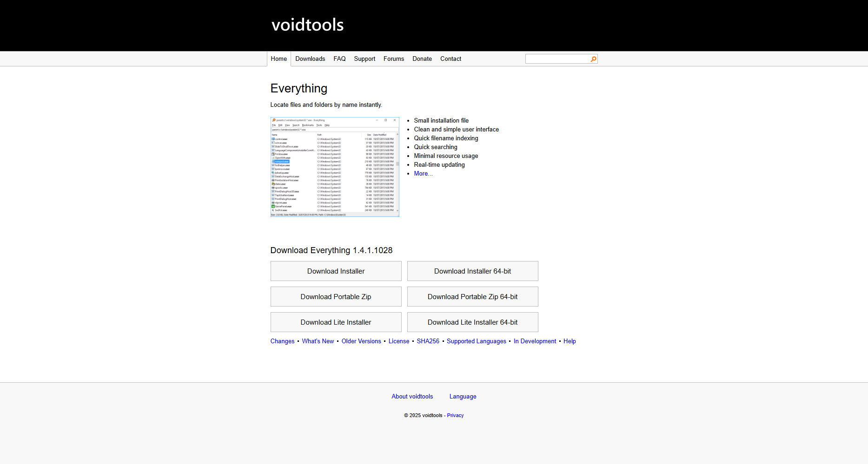868x464 pixels.
Task: Open About voidtools footer link
Action: pyautogui.click(x=412, y=397)
